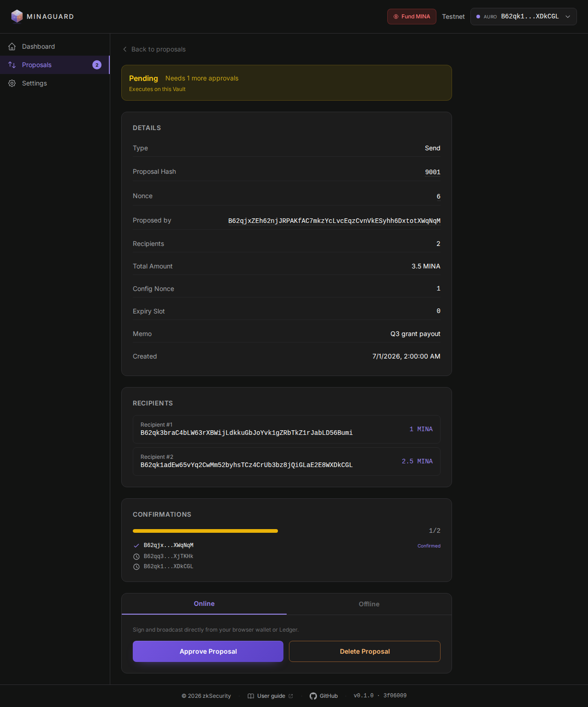The width and height of the screenshot is (588, 707).
Task: Open the Dashboard home icon
Action: pos(12,46)
